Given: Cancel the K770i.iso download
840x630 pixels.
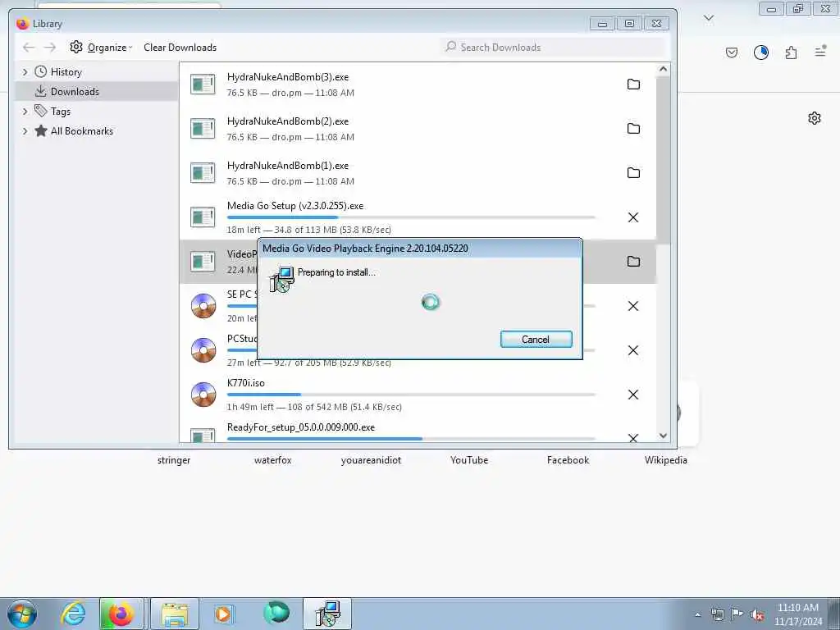Looking at the screenshot, I should pos(633,395).
